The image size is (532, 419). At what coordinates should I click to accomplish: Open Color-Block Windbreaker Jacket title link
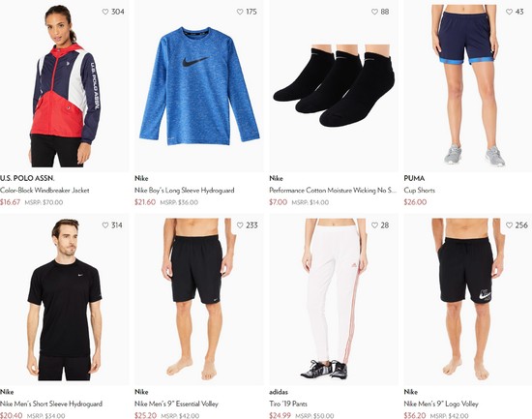(44, 190)
